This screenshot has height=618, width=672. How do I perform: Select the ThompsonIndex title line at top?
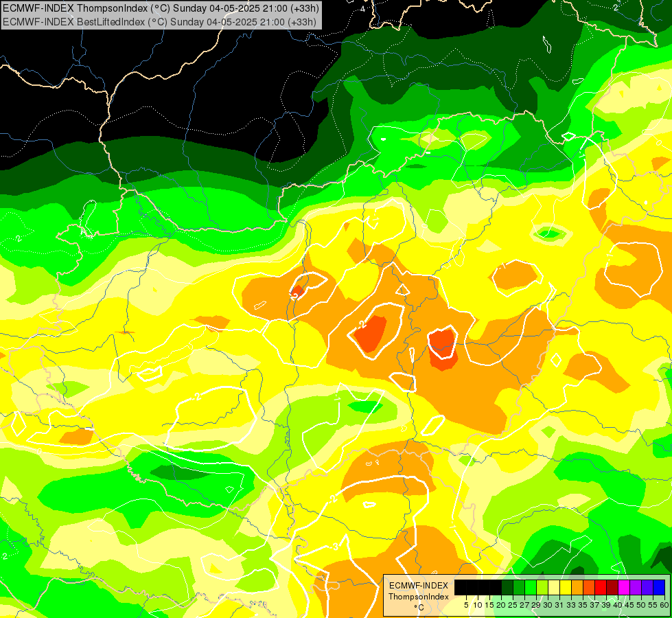159,8
